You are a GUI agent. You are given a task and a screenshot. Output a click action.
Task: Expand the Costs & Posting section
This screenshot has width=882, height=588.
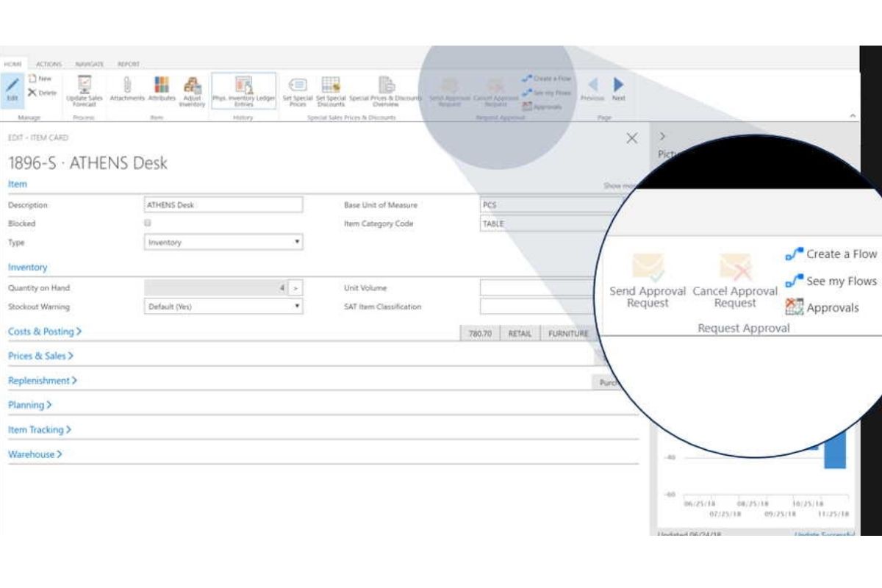click(45, 331)
